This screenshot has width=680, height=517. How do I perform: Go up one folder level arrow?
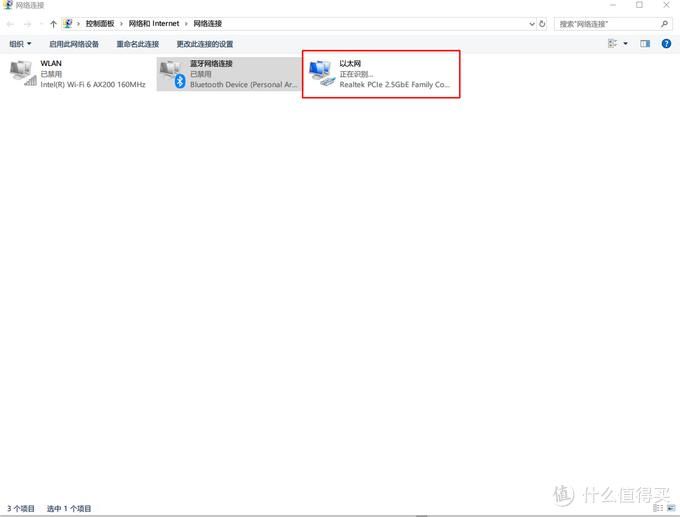(x=53, y=24)
